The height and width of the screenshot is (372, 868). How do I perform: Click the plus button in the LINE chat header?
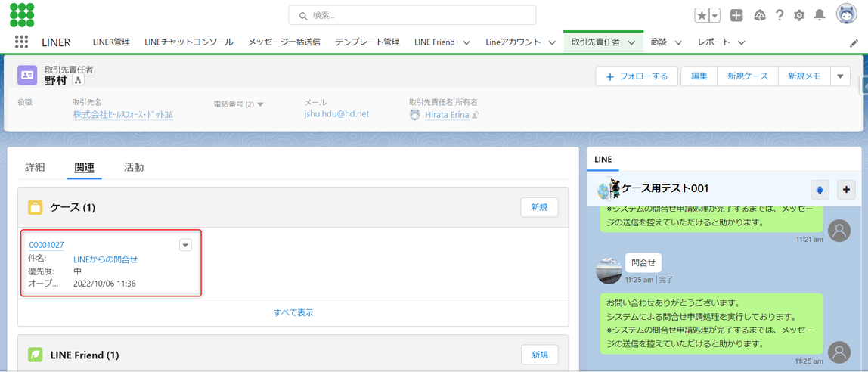(846, 190)
